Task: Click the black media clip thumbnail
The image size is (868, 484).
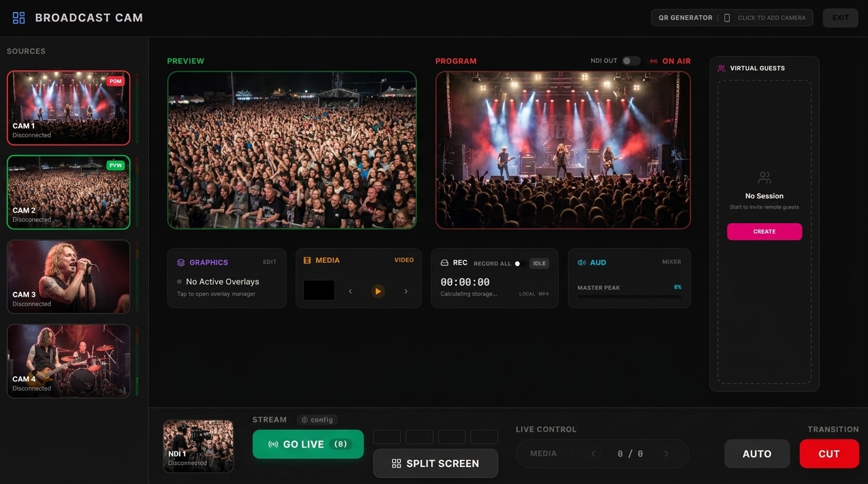Action: 319,291
